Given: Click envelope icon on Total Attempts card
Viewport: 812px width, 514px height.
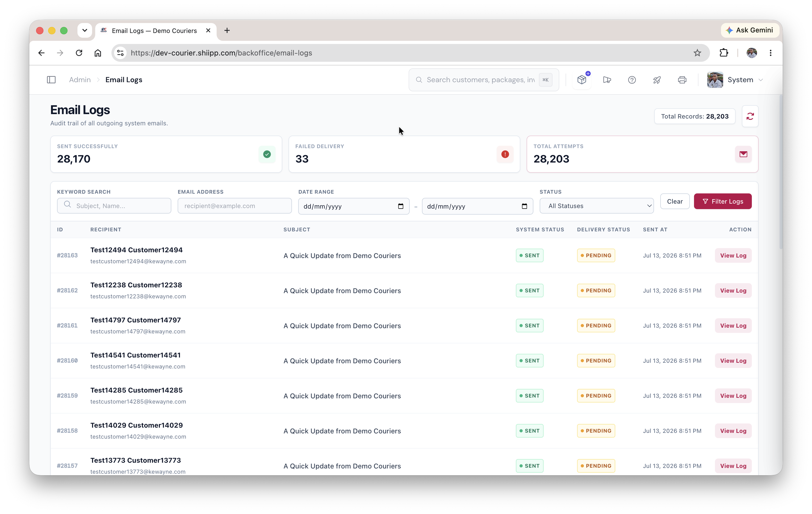Looking at the screenshot, I should pyautogui.click(x=743, y=154).
